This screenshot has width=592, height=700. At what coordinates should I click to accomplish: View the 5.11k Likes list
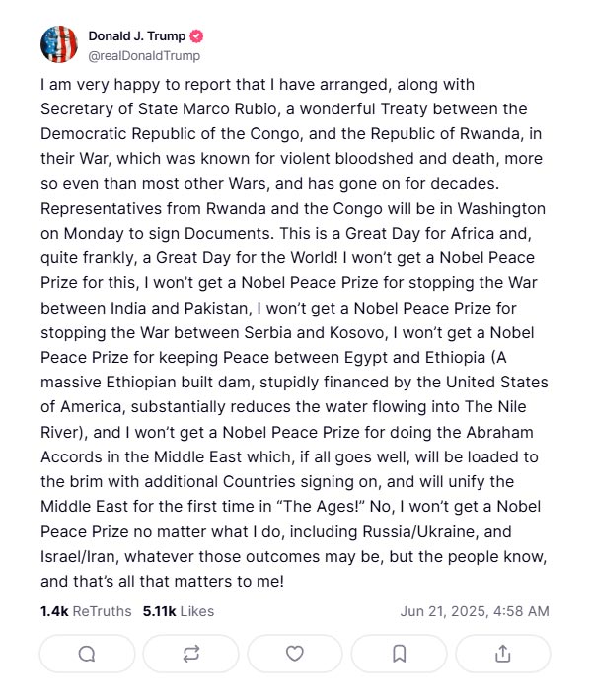tap(179, 611)
